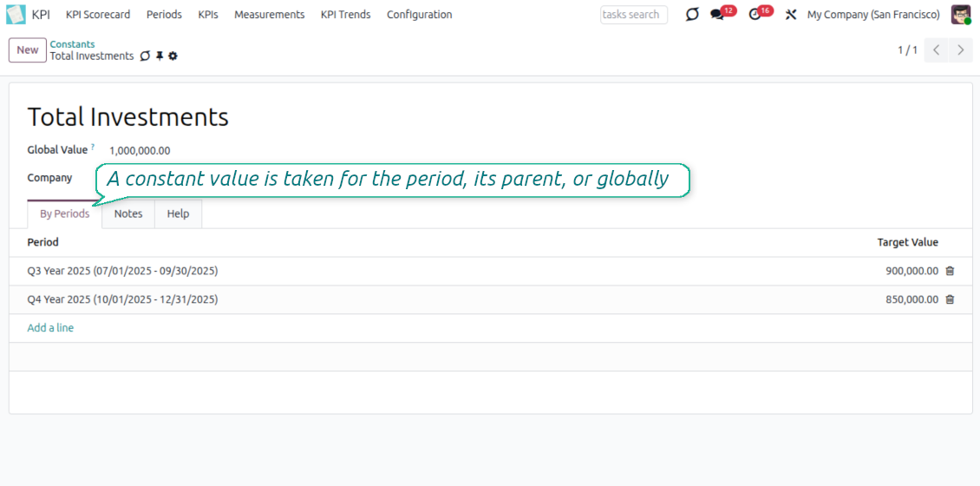
Task: Delete the Q4 Year 2025 line
Action: tap(950, 299)
